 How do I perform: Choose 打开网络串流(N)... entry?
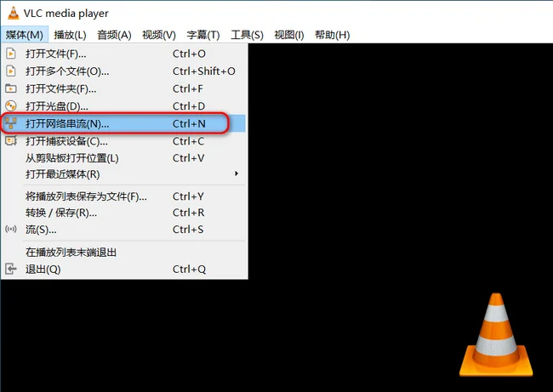click(123, 123)
